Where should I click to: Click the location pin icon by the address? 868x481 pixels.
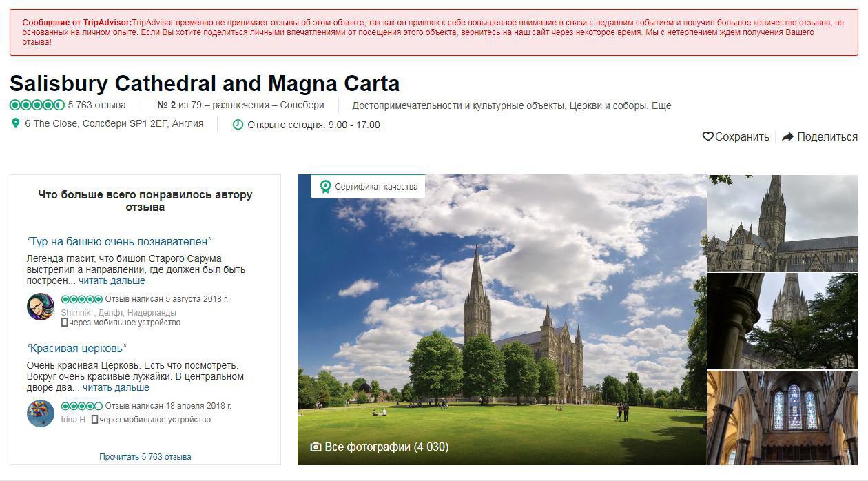(x=15, y=123)
